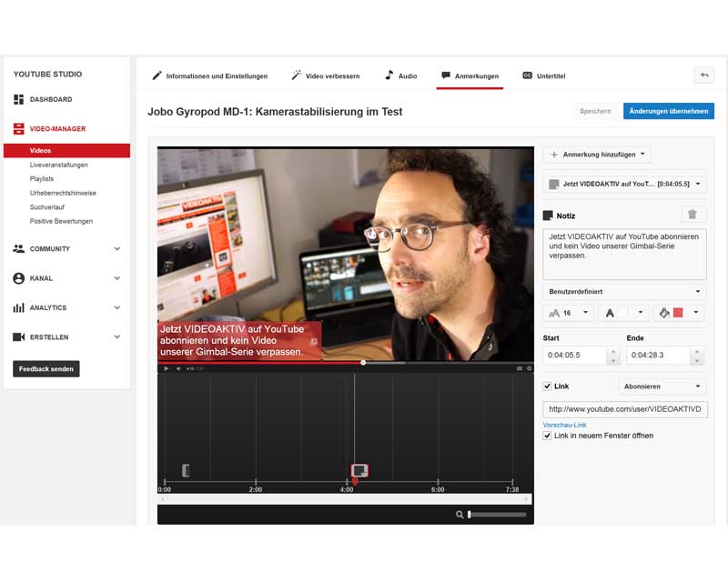This screenshot has height=582, width=728.
Task: Open Suchverlauf in sidebar
Action: tap(47, 207)
